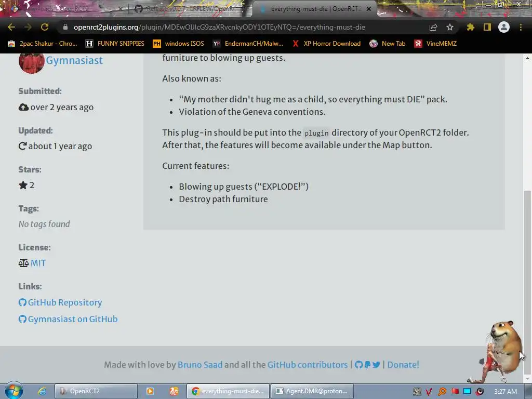Screen dimensions: 532x399
Task: Click Gymnasiast avatar image
Action: click(31, 63)
